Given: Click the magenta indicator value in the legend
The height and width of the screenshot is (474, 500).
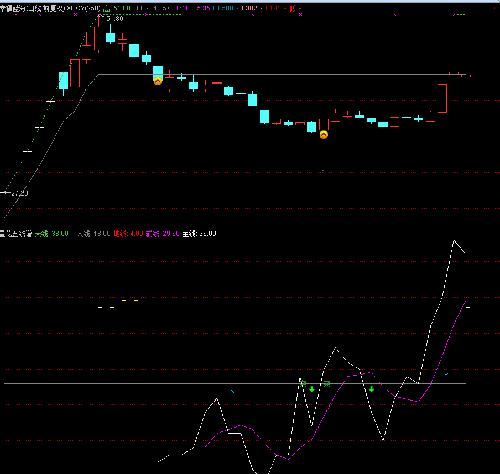Looking at the screenshot, I should [x=171, y=234].
